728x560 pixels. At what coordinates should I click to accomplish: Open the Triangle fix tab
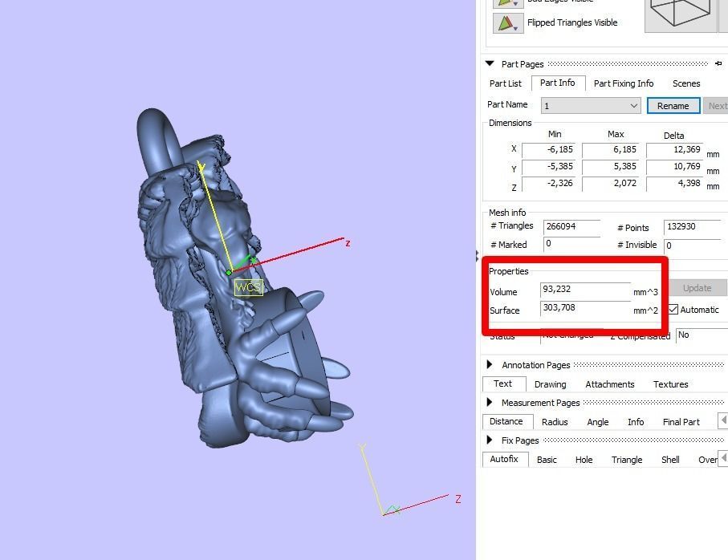click(627, 460)
